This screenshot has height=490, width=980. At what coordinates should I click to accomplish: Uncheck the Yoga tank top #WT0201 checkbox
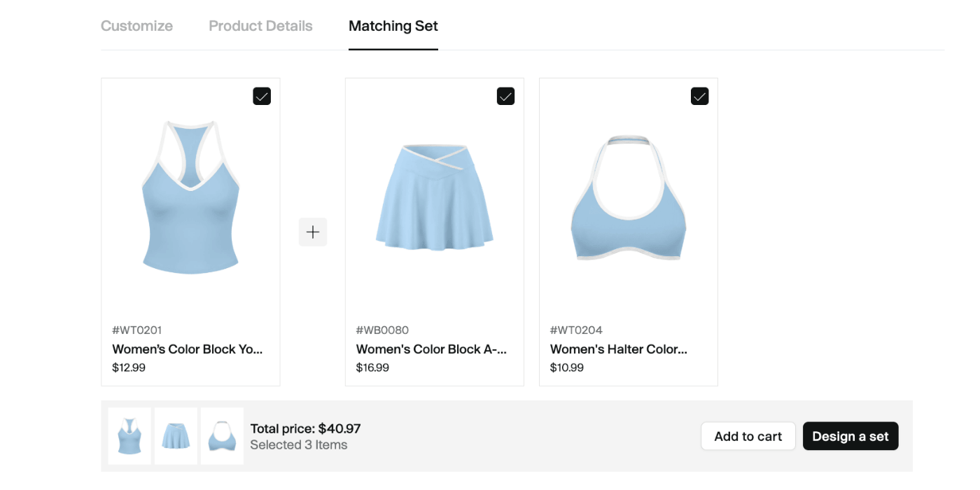coord(262,96)
